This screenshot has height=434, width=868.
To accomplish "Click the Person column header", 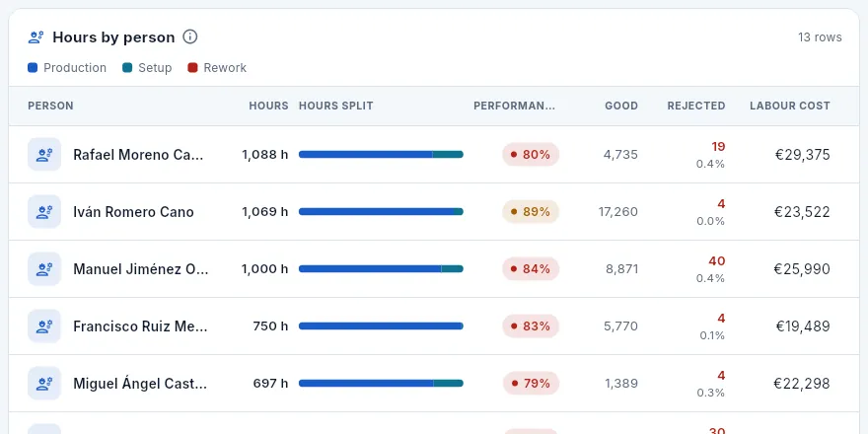I will pyautogui.click(x=51, y=106).
